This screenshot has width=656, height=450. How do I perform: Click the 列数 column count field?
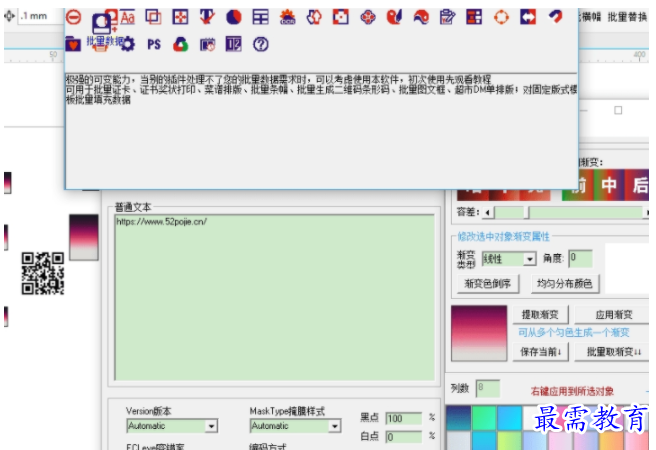coord(488,388)
